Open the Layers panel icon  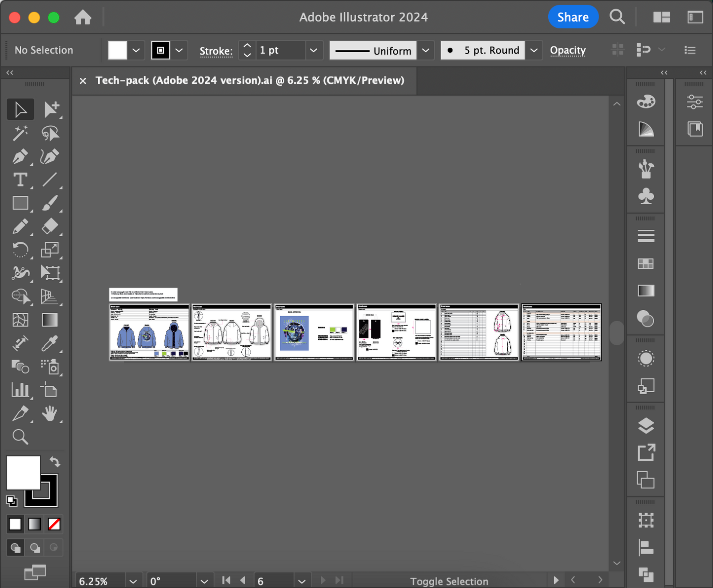click(646, 426)
